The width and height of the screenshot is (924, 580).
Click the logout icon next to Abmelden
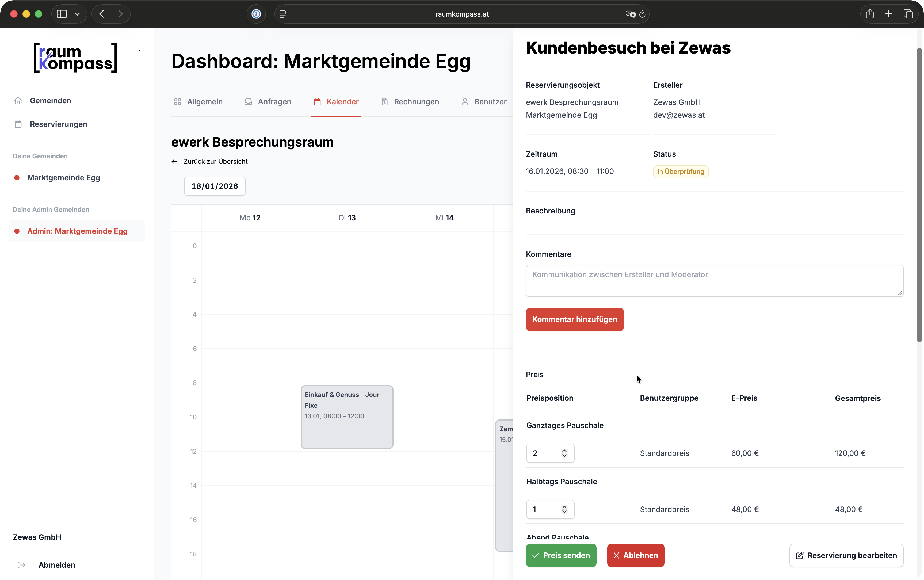21,565
